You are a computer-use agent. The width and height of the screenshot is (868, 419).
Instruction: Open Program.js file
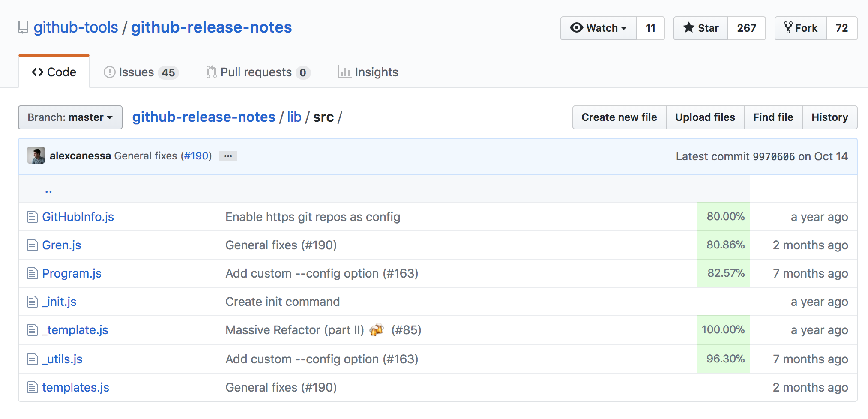coord(72,273)
